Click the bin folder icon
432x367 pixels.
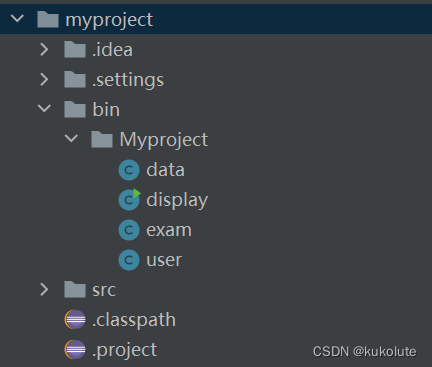(75, 109)
